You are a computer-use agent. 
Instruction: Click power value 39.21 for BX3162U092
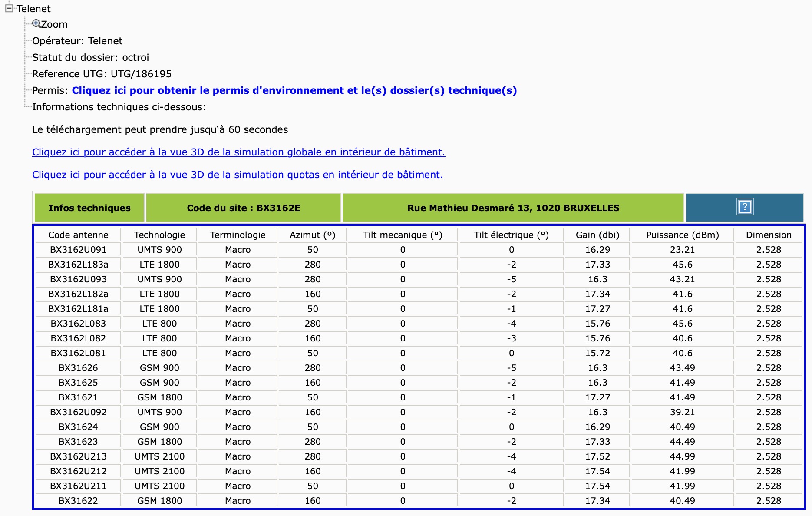pyautogui.click(x=682, y=412)
